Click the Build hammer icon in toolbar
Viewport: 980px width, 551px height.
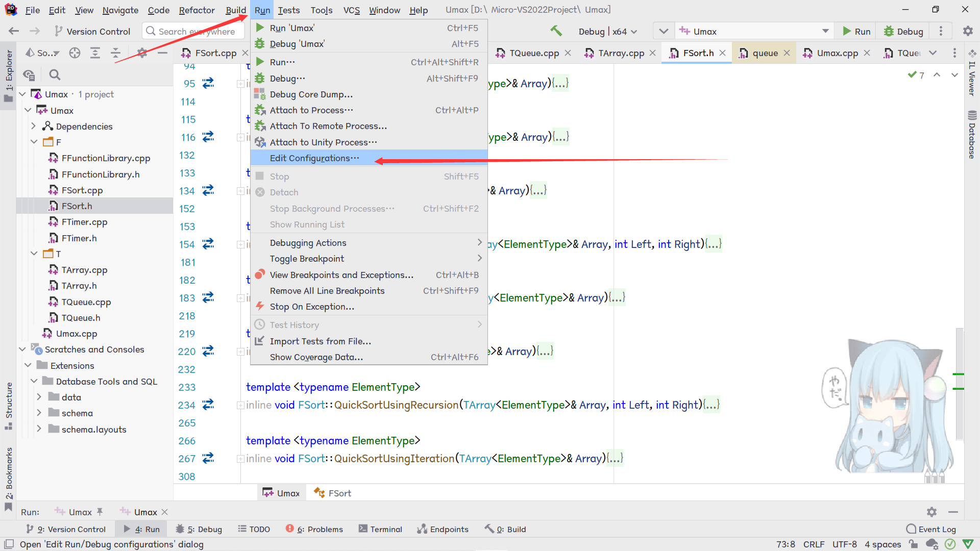tap(556, 31)
